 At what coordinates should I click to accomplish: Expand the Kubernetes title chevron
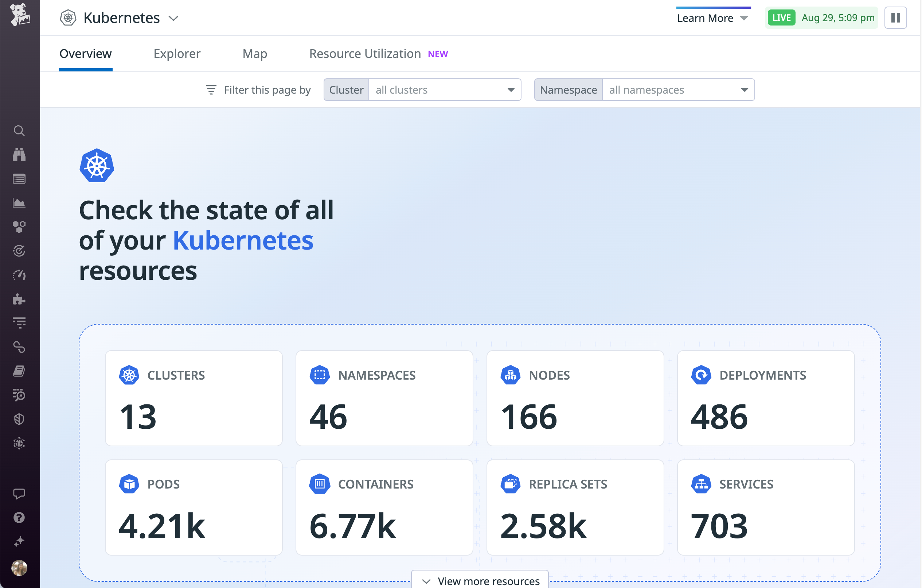click(173, 18)
